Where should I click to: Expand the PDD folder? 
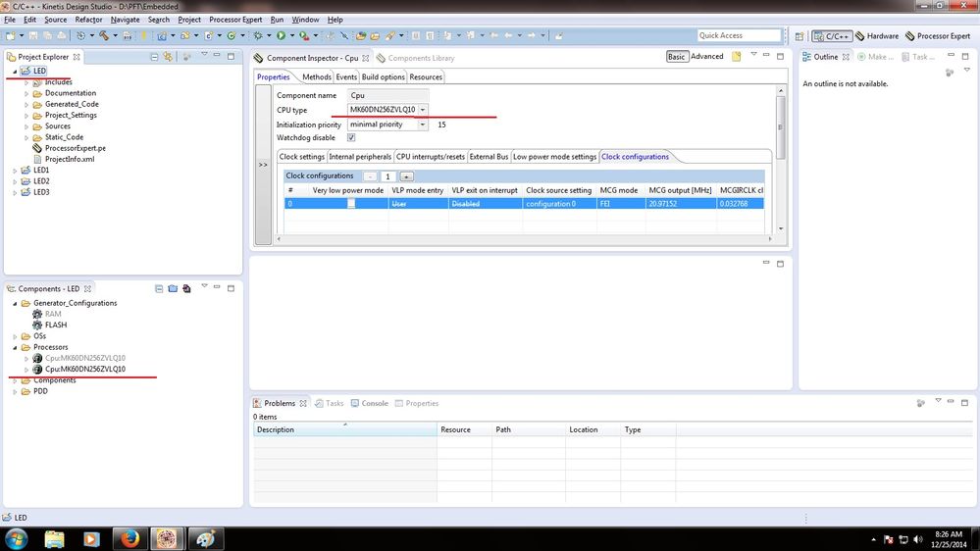(x=15, y=392)
